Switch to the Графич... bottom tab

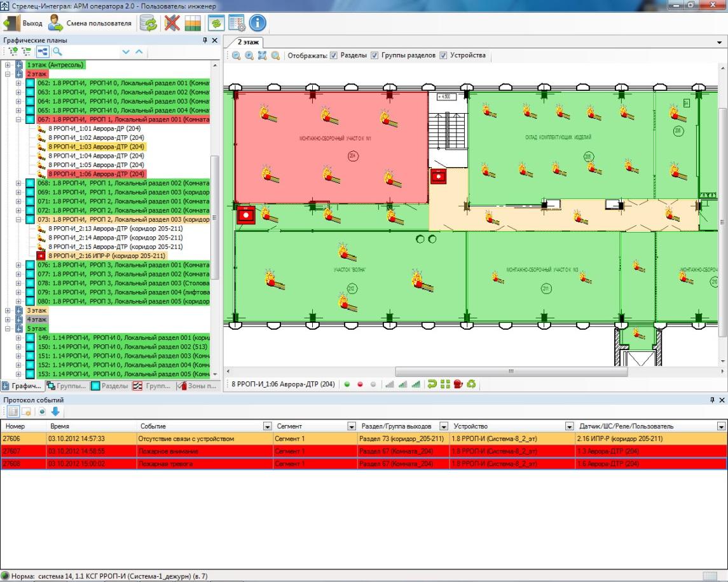point(22,386)
